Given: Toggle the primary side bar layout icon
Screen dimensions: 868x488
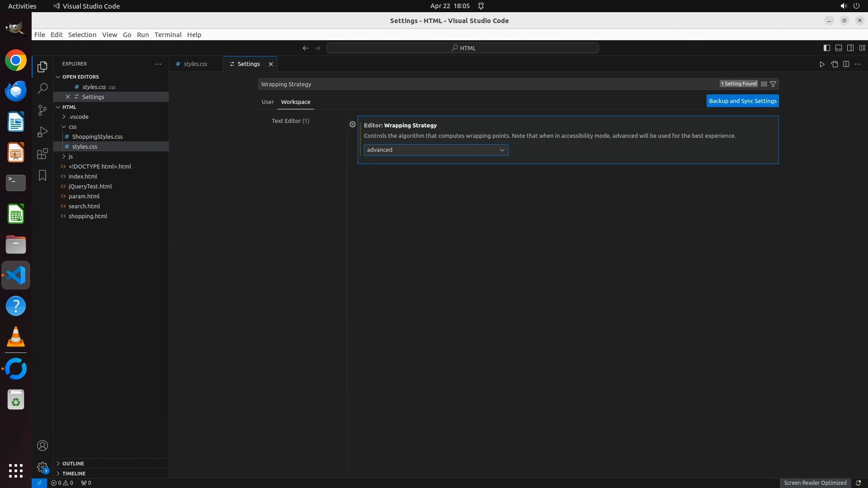Looking at the screenshot, I should (x=826, y=48).
